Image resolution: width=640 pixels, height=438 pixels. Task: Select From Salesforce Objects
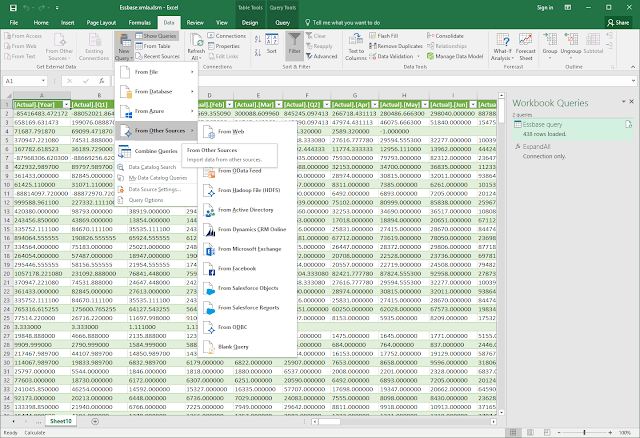(x=247, y=288)
